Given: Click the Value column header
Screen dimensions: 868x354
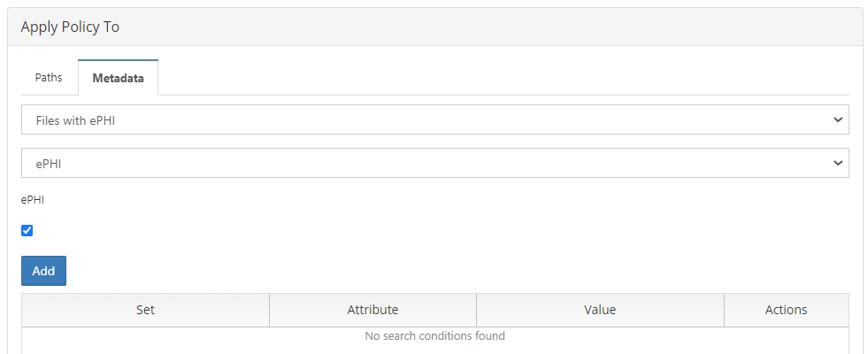Looking at the screenshot, I should coord(600,310).
